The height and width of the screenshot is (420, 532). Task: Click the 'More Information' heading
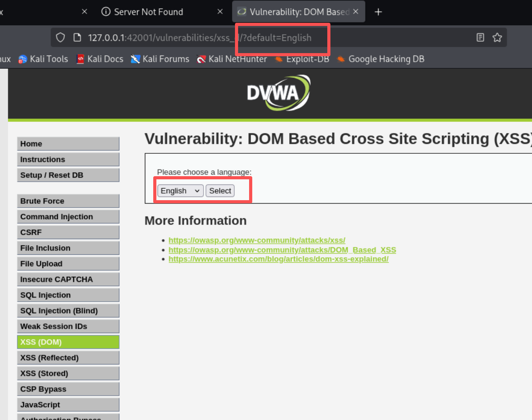196,221
